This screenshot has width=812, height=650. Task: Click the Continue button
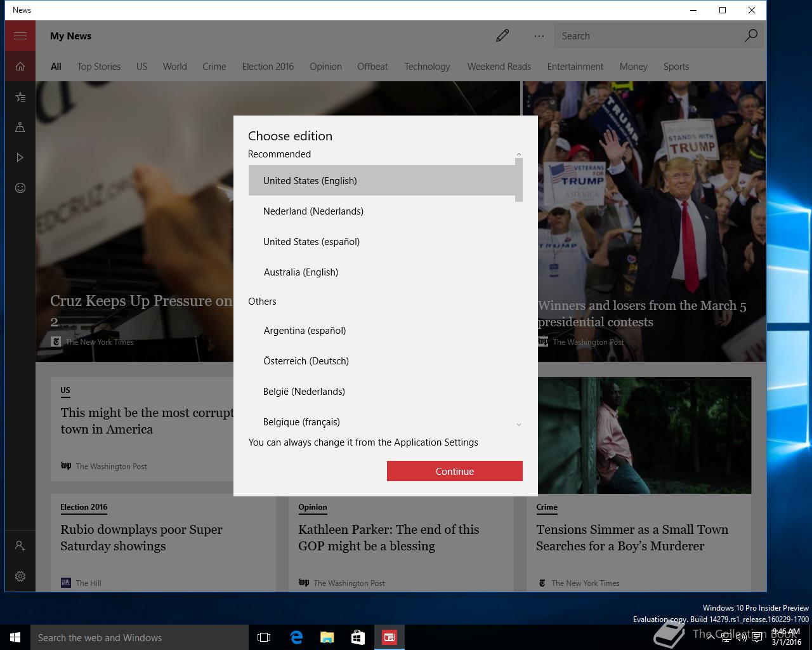pos(455,471)
